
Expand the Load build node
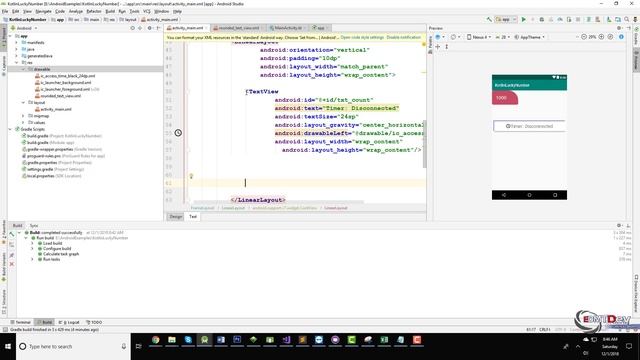pyautogui.click(x=33, y=243)
